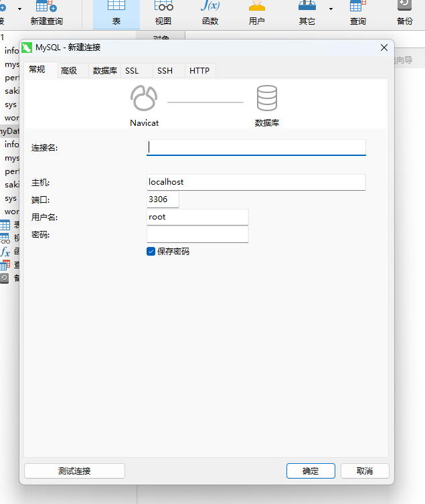Viewport: 425px width, 504px height.
Task: Switch to the 数据库 tab
Action: pyautogui.click(x=105, y=71)
